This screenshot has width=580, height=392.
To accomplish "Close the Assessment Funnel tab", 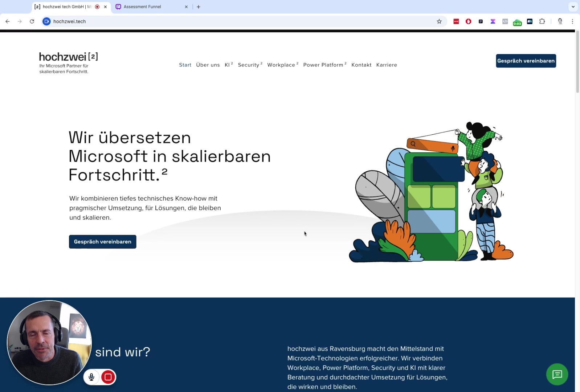I will (x=186, y=7).
